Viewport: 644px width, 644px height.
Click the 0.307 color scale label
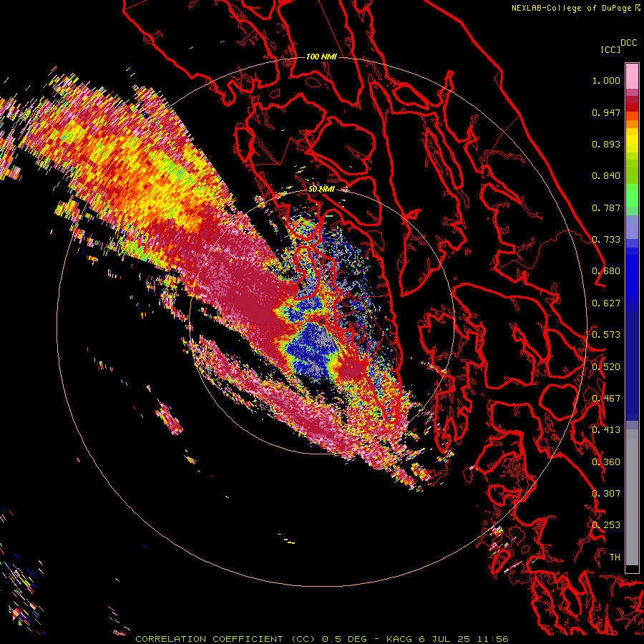coord(606,494)
